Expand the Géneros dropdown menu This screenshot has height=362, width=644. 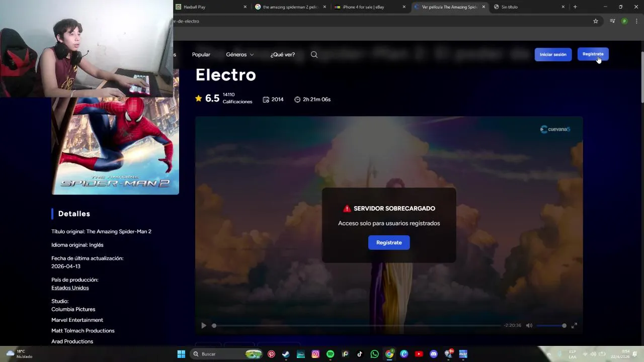239,54
